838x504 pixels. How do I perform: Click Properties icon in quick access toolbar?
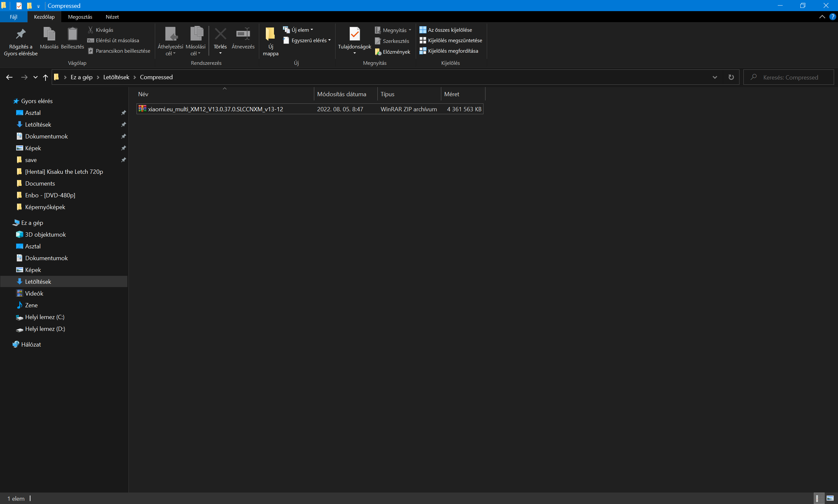point(19,6)
